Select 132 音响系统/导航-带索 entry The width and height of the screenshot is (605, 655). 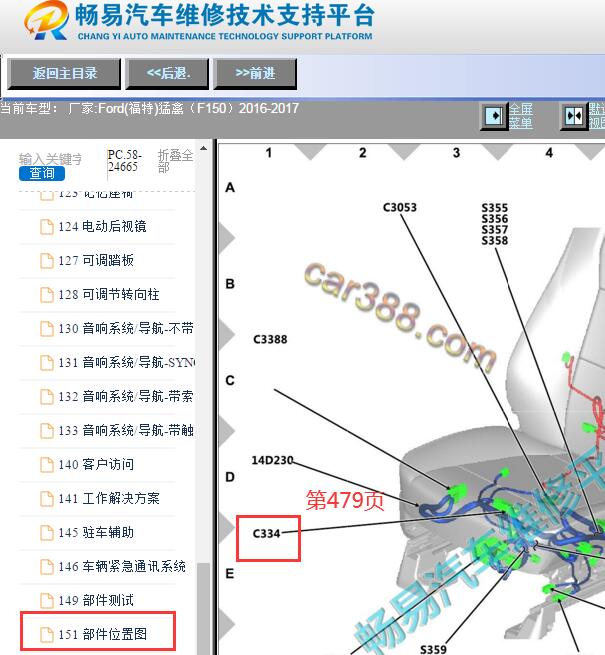pos(126,396)
